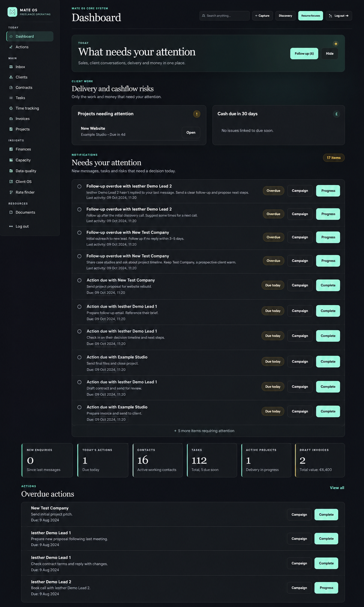Click the Clients sidebar icon
The height and width of the screenshot is (607, 364).
11,77
